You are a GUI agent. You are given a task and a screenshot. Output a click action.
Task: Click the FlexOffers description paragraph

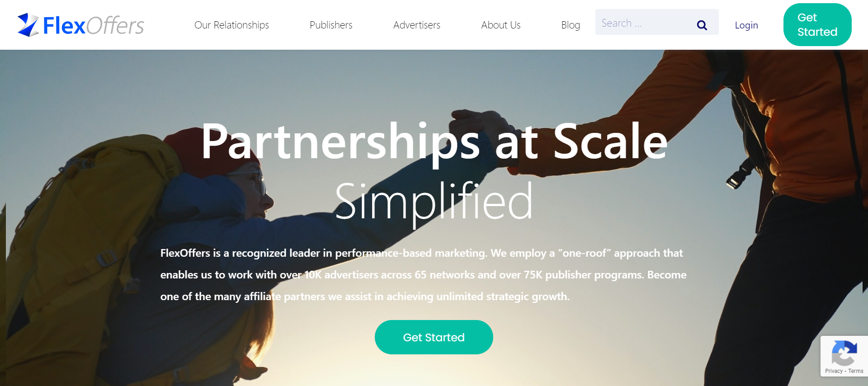424,275
